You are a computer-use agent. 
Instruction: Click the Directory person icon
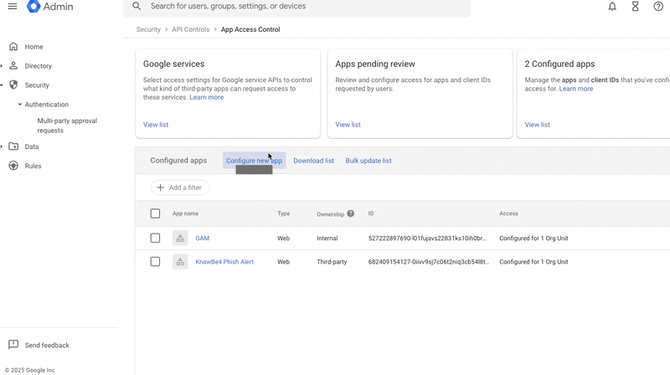tap(14, 65)
